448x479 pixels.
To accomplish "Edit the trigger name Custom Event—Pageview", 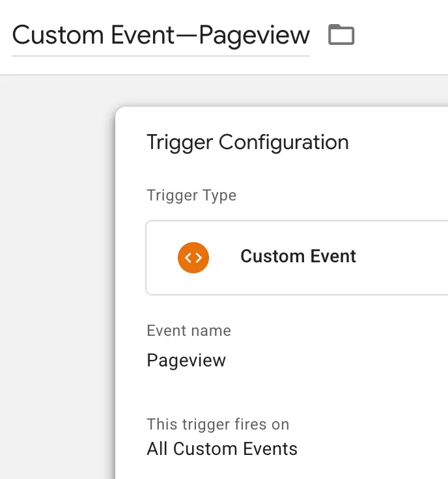I will 161,36.
